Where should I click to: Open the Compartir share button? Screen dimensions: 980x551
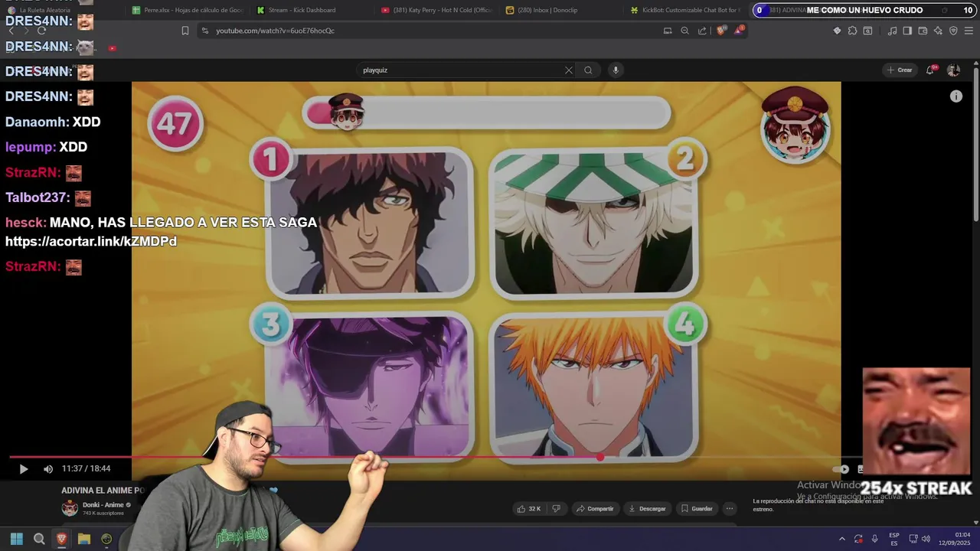596,509
